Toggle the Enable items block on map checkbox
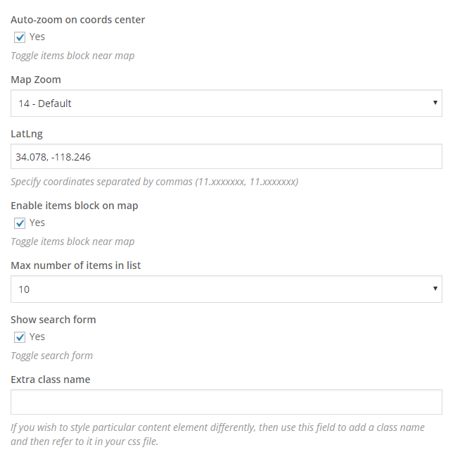 click(20, 223)
